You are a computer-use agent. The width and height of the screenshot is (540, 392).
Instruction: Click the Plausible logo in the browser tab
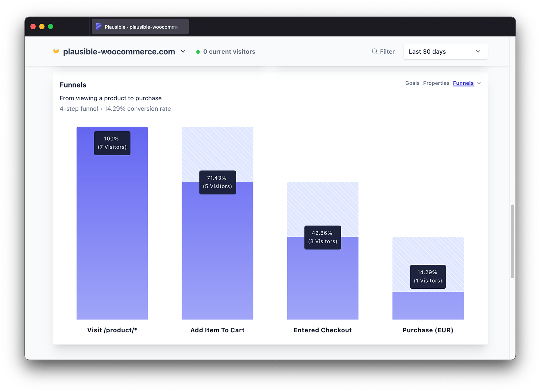(98, 26)
